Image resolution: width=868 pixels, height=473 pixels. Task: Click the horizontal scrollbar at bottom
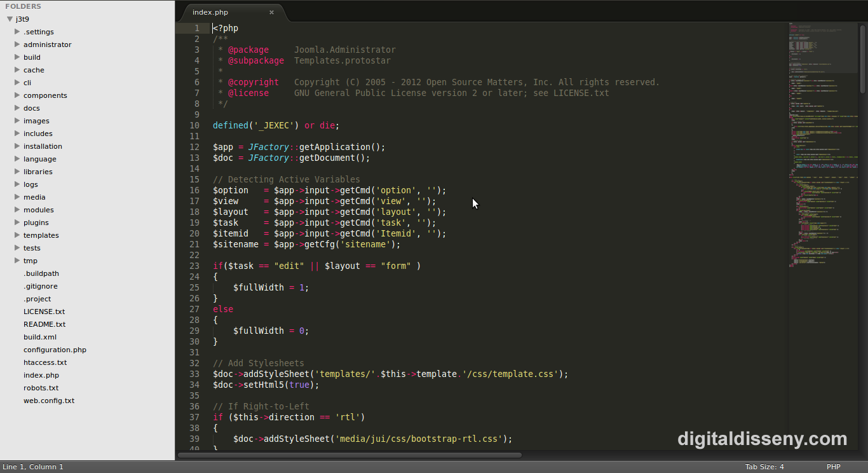tap(349, 455)
